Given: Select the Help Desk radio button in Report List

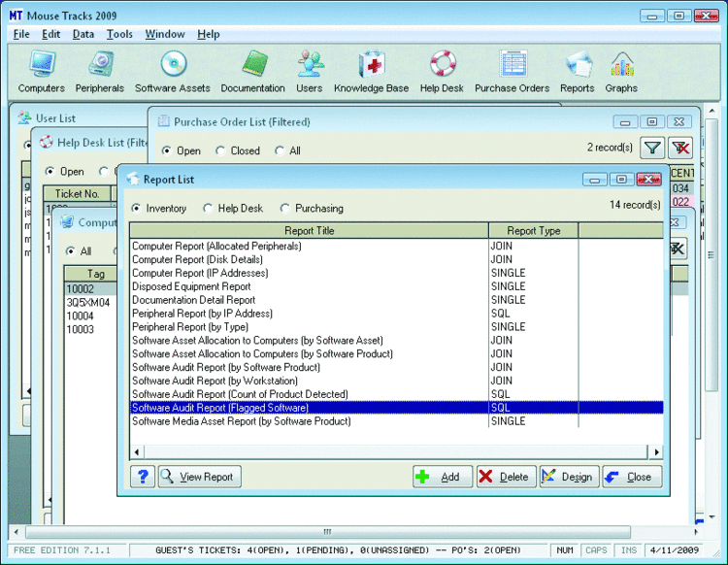Looking at the screenshot, I should click(x=207, y=208).
